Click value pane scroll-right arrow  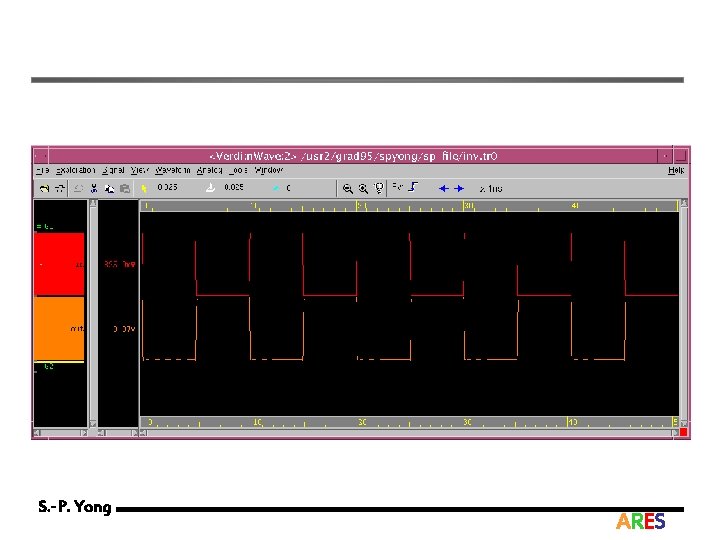(x=135, y=433)
